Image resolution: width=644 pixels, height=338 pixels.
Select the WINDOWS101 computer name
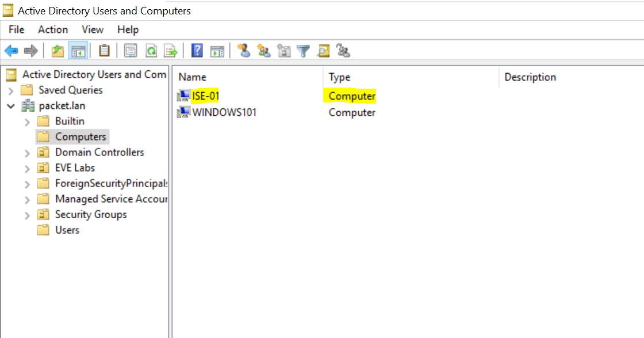[224, 112]
